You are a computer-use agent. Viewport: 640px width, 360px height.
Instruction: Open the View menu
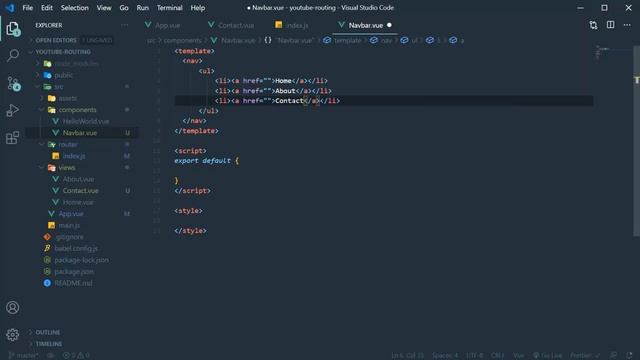click(x=104, y=8)
